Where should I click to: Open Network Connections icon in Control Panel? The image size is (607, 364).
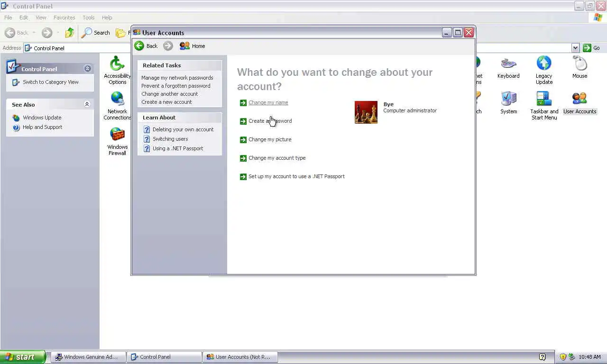117,106
